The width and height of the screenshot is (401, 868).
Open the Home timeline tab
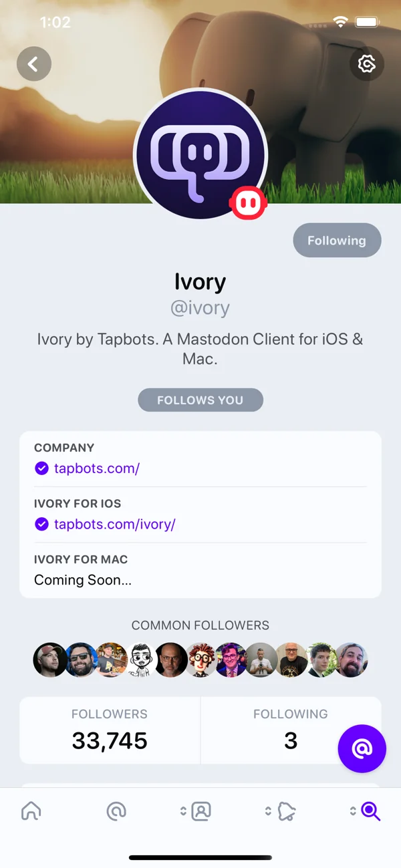[x=31, y=811]
